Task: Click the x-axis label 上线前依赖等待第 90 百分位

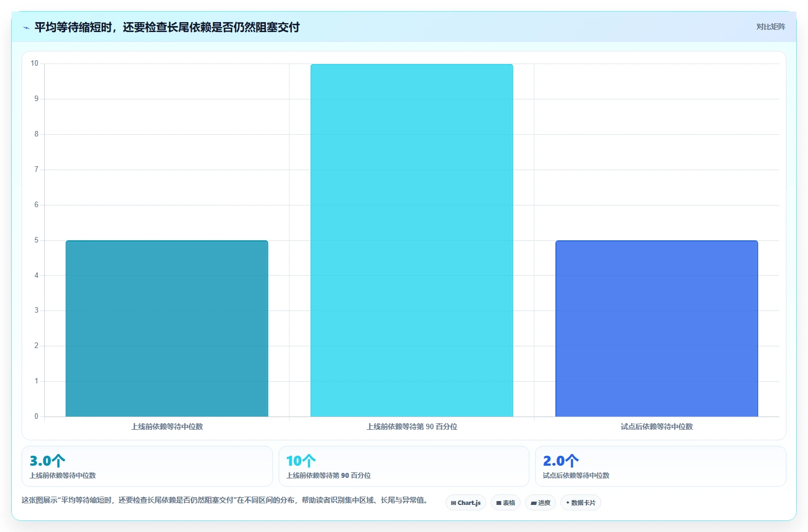Action: pos(412,426)
